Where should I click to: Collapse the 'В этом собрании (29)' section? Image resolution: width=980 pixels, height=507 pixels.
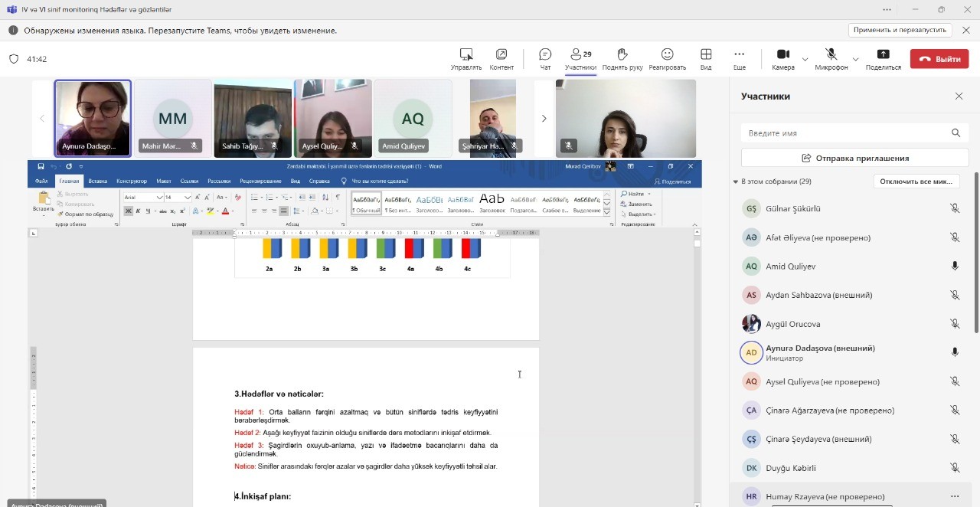pos(736,182)
